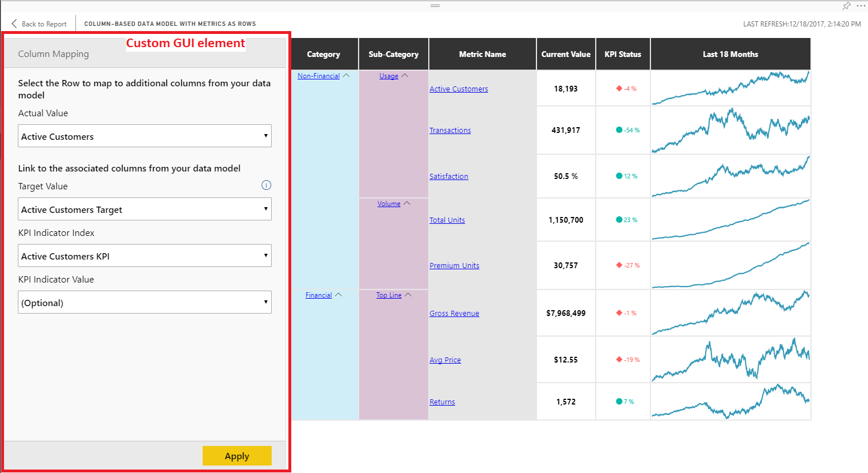This screenshot has height=473, width=868.
Task: Click the Gross Revenue sparkline chart
Action: (x=730, y=313)
